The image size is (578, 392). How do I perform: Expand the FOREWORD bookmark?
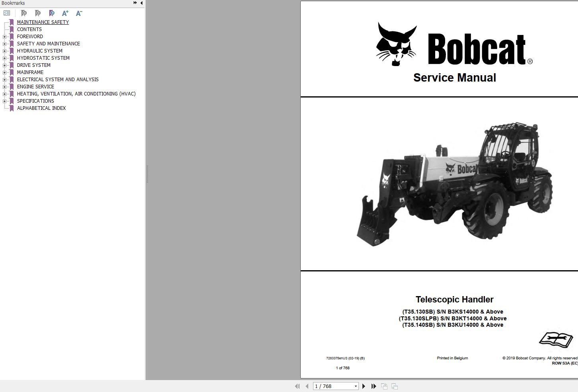[x=4, y=36]
